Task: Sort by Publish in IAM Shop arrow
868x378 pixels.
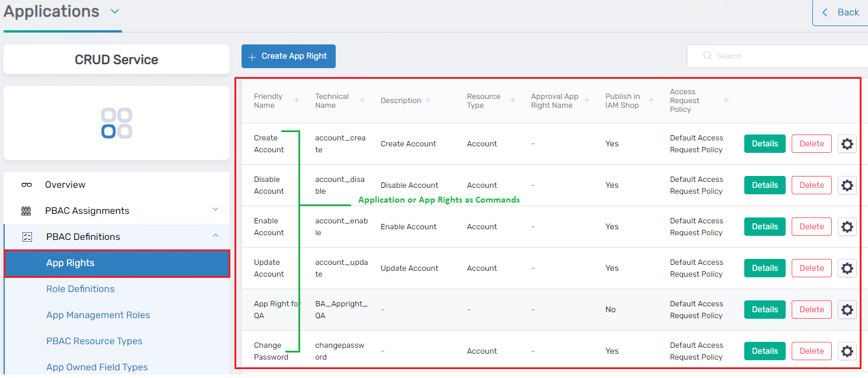Action: 651,101
